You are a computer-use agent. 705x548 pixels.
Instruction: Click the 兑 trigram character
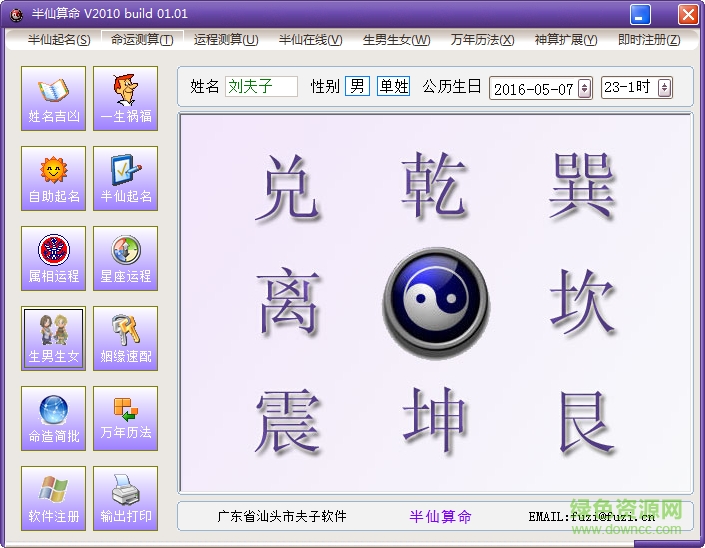[288, 187]
